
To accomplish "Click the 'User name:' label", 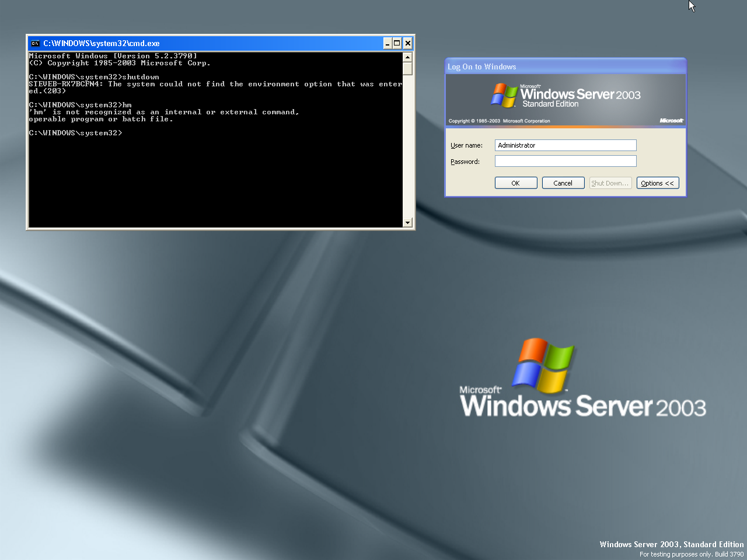I will (x=466, y=145).
